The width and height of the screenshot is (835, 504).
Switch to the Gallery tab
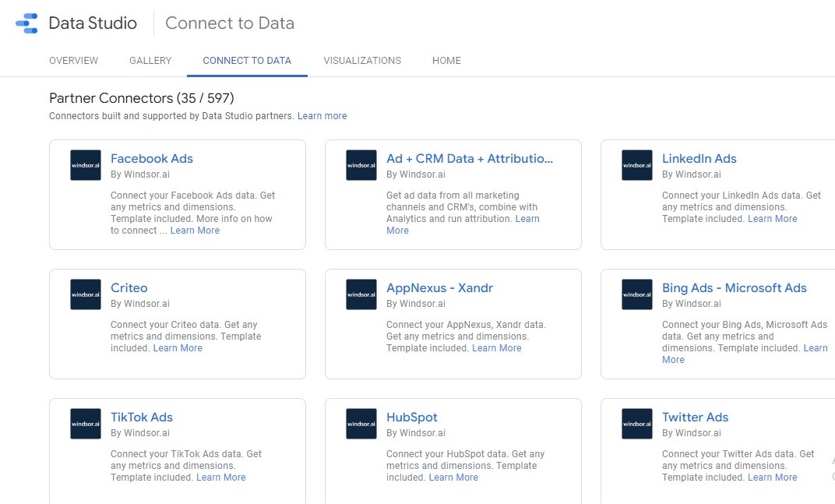click(150, 61)
